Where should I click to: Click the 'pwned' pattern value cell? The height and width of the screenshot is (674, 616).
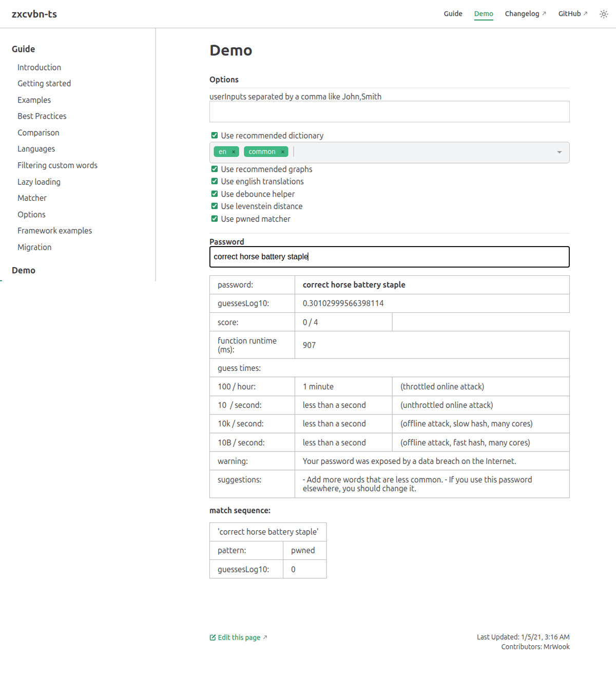[305, 551]
